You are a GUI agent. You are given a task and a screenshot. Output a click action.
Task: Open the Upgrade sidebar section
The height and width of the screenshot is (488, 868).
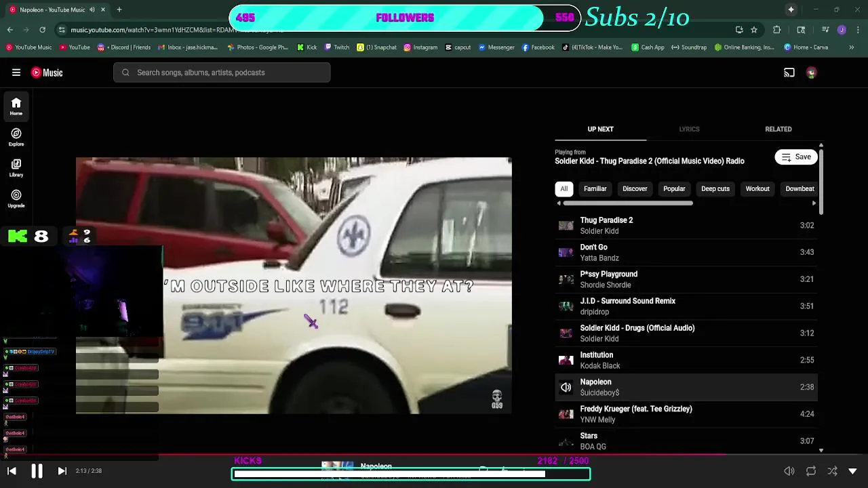point(16,199)
